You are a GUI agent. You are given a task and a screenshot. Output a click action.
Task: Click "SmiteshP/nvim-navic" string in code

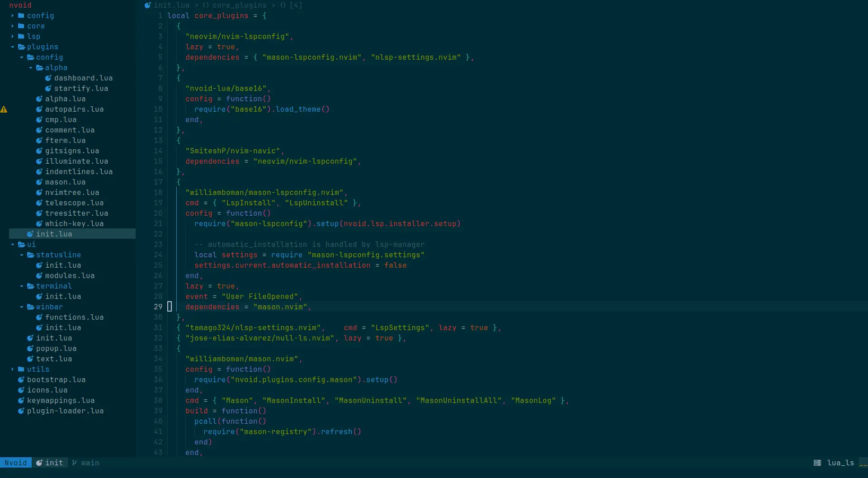point(233,151)
